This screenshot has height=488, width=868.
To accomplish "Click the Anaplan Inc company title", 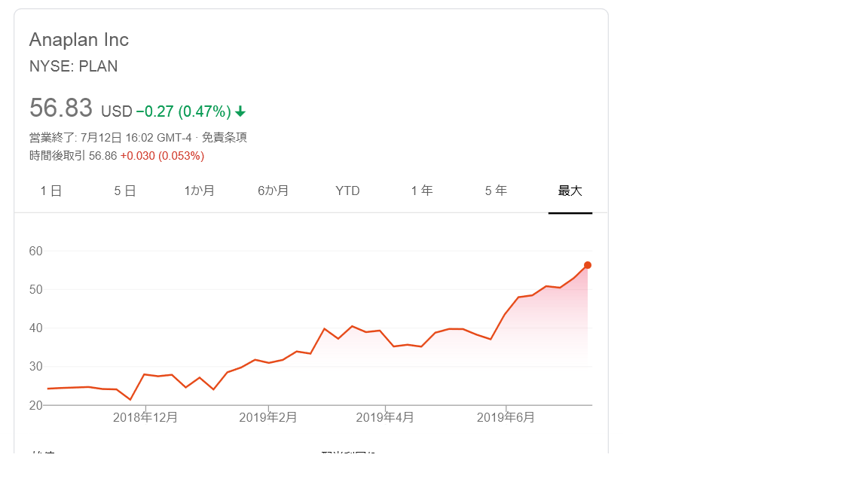I will coord(79,40).
